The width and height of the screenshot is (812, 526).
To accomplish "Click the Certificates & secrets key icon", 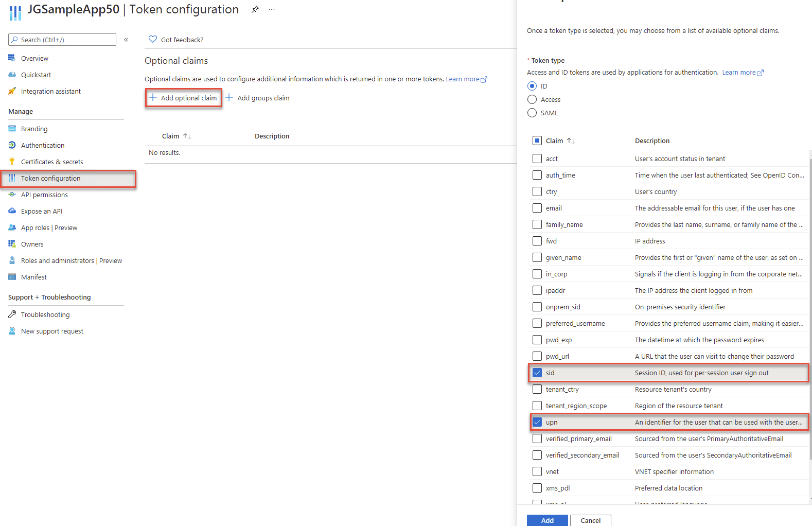I will [x=12, y=162].
